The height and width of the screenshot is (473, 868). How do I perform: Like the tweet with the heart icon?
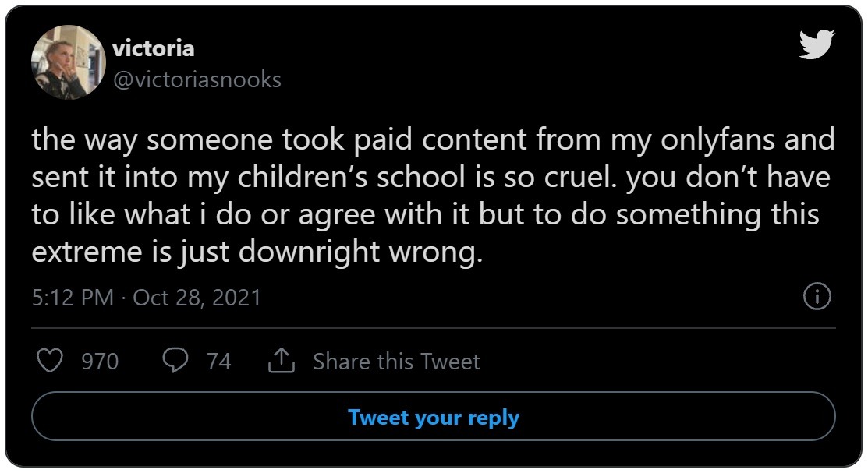pos(51,361)
